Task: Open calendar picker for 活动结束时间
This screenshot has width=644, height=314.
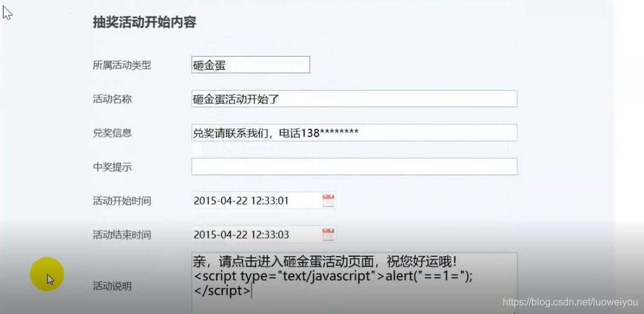Action: pos(328,235)
